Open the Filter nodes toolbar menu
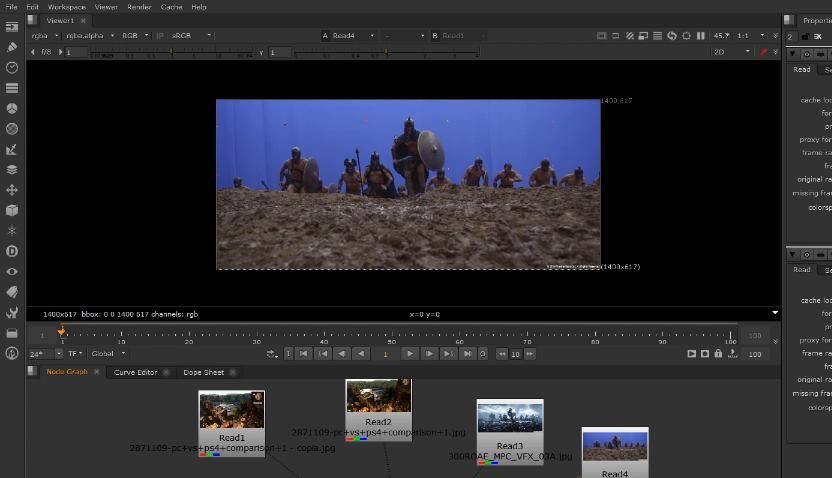The height and width of the screenshot is (478, 832). point(12,129)
